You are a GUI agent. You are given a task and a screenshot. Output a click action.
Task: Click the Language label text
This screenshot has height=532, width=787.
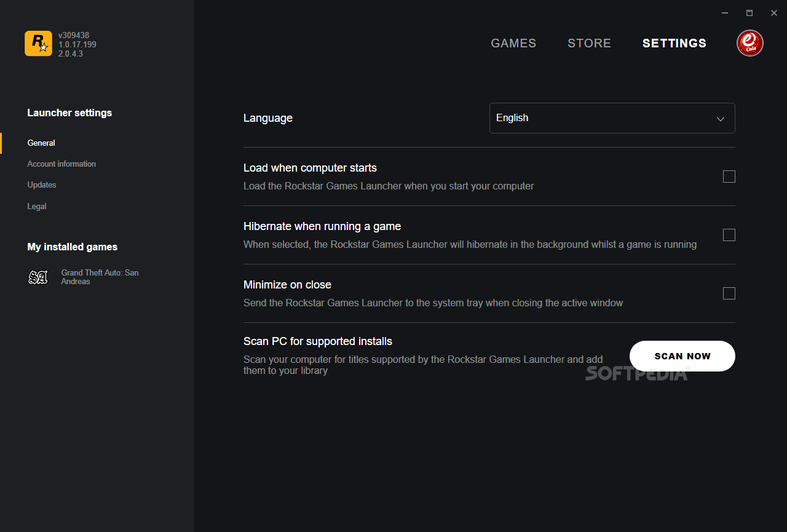click(x=268, y=118)
